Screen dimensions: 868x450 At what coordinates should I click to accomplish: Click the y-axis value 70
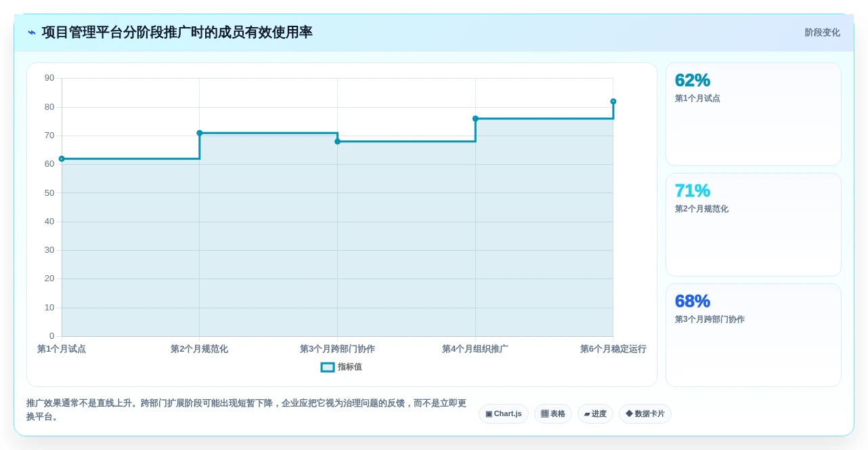point(49,136)
